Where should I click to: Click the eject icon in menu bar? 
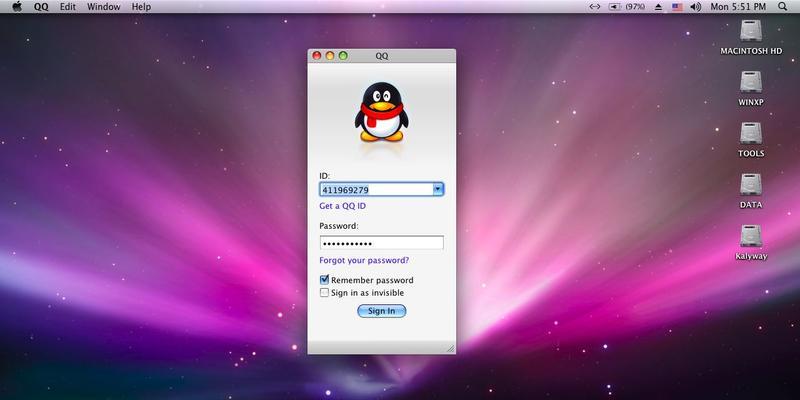click(x=658, y=7)
